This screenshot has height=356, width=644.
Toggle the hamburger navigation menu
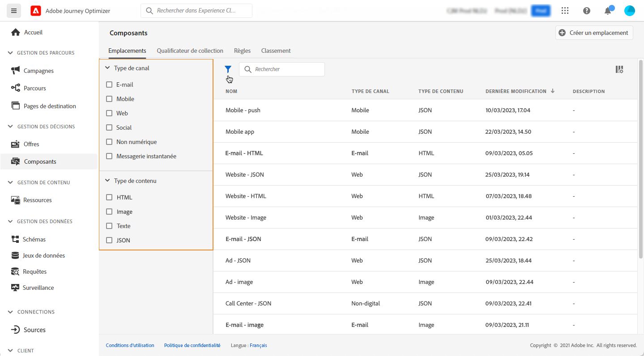13,11
